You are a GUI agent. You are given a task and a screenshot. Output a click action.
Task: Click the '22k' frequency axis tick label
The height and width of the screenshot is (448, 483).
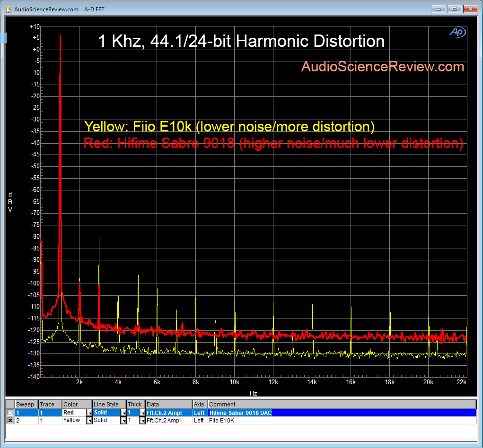461,382
